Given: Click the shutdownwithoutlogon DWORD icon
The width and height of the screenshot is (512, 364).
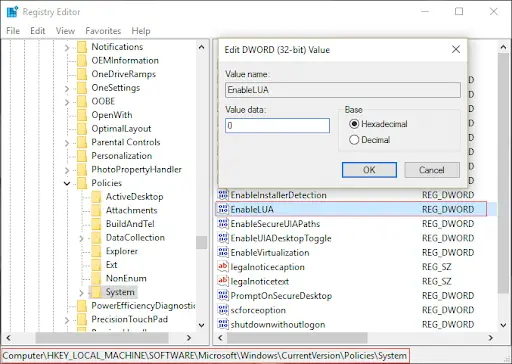Looking at the screenshot, I should pyautogui.click(x=223, y=324).
